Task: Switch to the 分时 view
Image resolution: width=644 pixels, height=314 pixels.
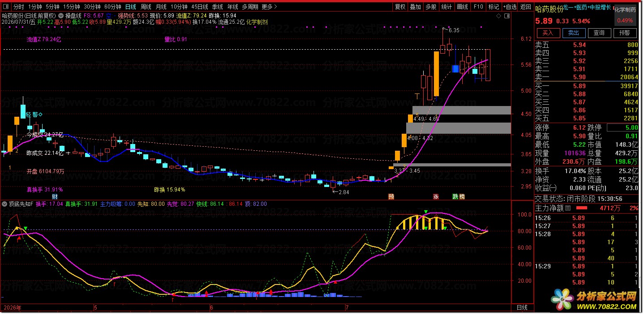Action: [x=18, y=7]
